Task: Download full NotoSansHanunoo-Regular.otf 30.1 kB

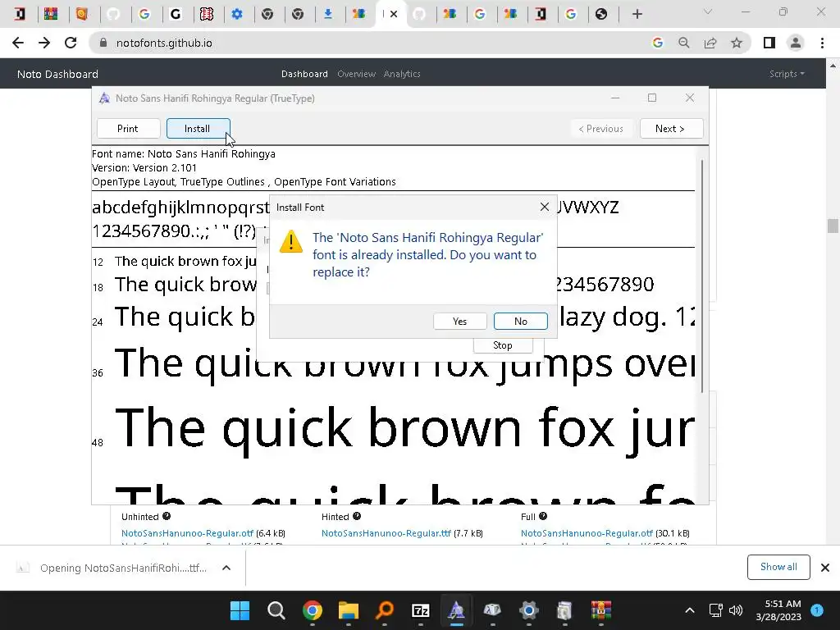Action: click(587, 533)
